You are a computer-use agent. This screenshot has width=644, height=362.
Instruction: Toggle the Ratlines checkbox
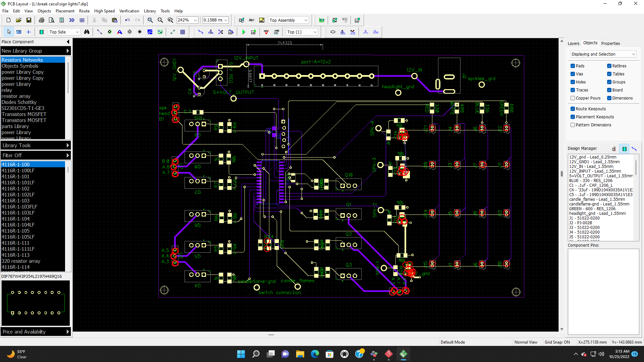click(x=609, y=66)
